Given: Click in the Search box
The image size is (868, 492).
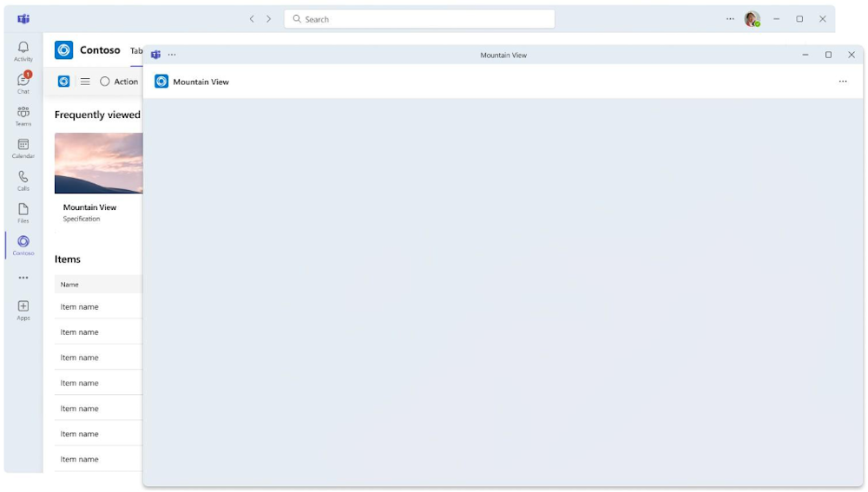Looking at the screenshot, I should [x=419, y=19].
